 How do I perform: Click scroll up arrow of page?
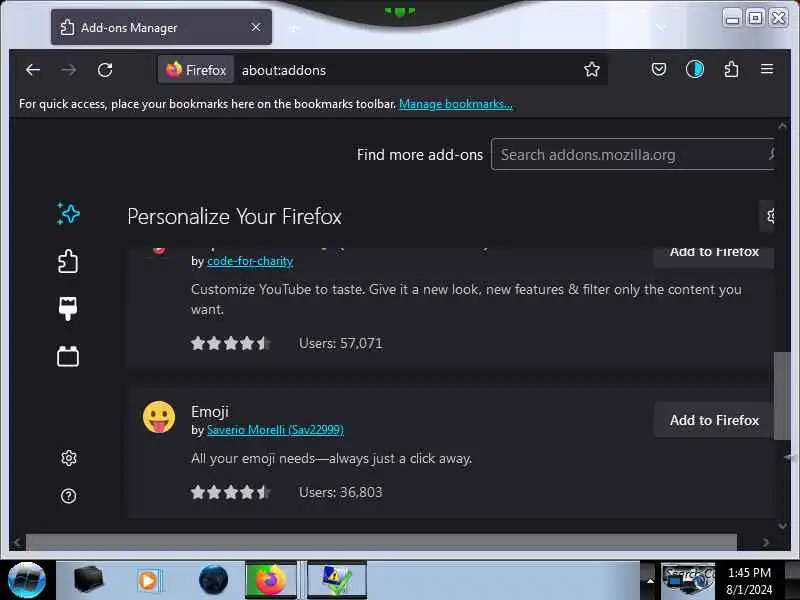click(x=782, y=125)
